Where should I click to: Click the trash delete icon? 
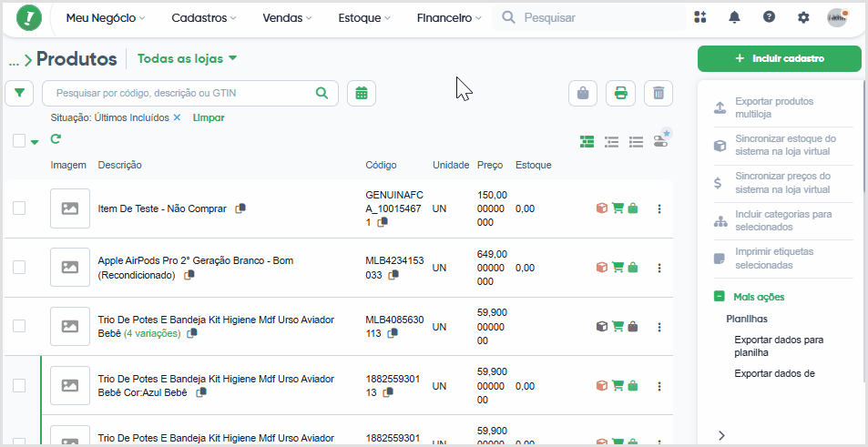click(659, 94)
